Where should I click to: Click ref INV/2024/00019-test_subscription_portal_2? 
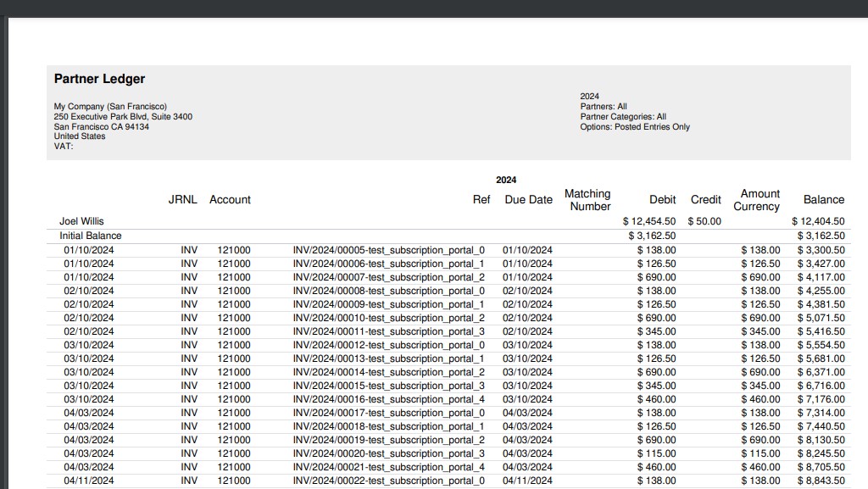[x=388, y=440]
